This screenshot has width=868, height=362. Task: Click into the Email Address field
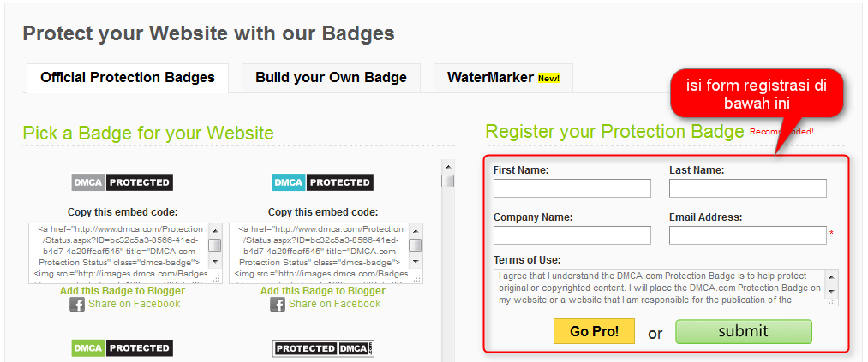coord(748,235)
